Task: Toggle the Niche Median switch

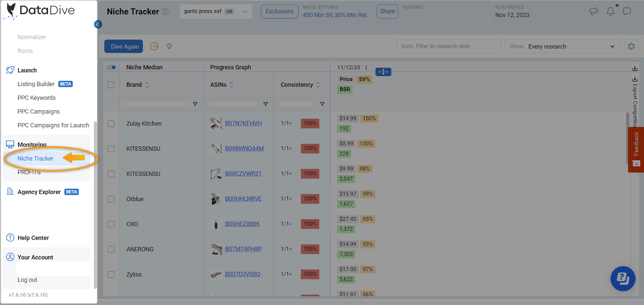Action: coord(111,67)
